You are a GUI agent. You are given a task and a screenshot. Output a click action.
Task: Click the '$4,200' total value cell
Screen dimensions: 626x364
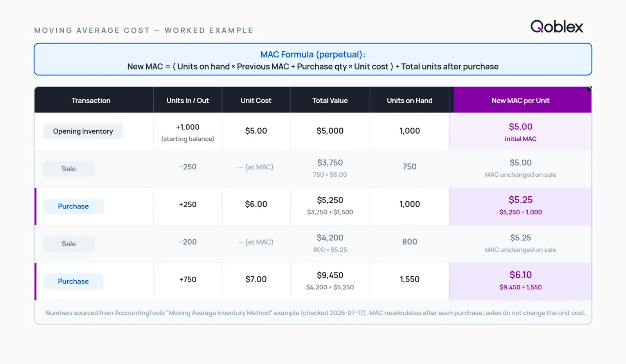pyautogui.click(x=330, y=238)
